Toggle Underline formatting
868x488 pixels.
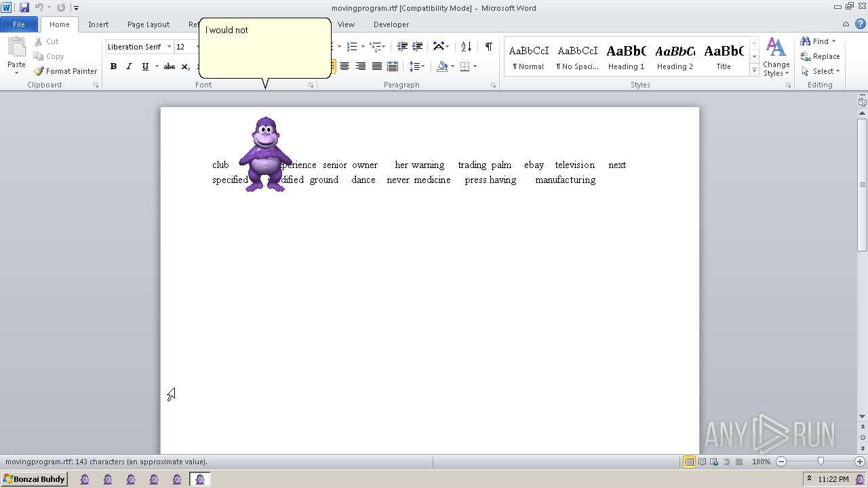click(x=144, y=66)
